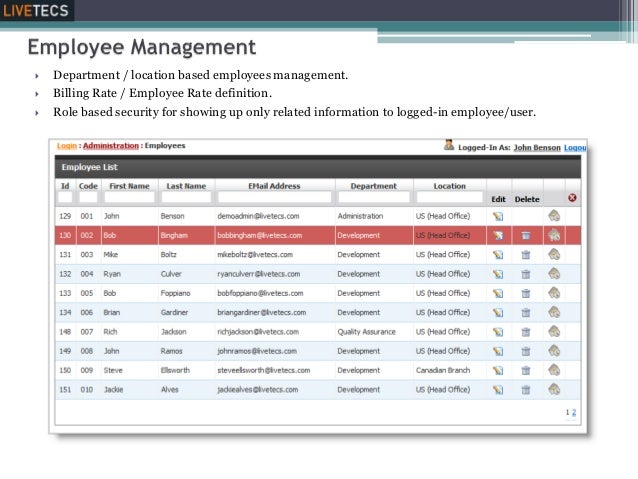Edit employee Rich Jackson's record
The image size is (638, 479).
click(x=498, y=332)
